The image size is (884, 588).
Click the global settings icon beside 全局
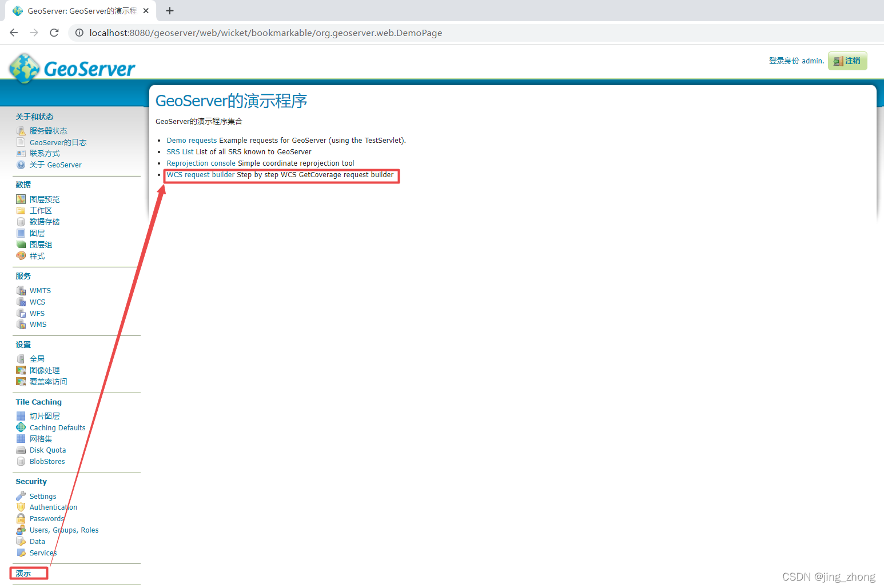(x=21, y=359)
